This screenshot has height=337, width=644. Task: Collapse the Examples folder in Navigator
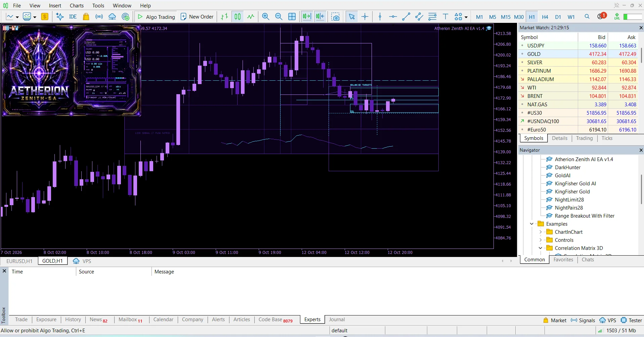pos(531,224)
